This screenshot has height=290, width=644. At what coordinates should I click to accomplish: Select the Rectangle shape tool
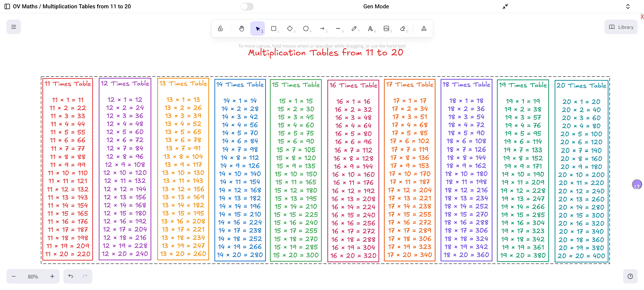[x=274, y=28]
